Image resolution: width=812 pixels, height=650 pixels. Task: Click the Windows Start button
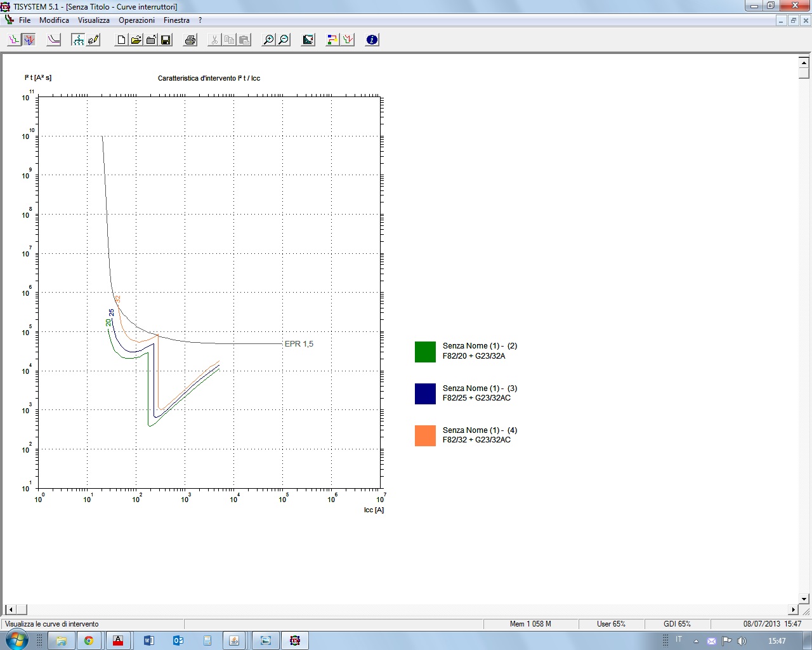(16, 640)
